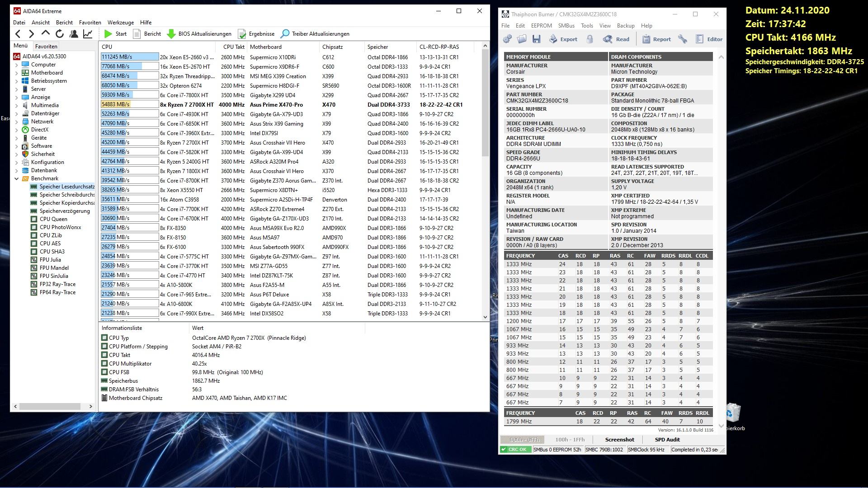Click the BIOS Aktualisierungen download arrow
The image size is (868, 488).
pos(171,34)
